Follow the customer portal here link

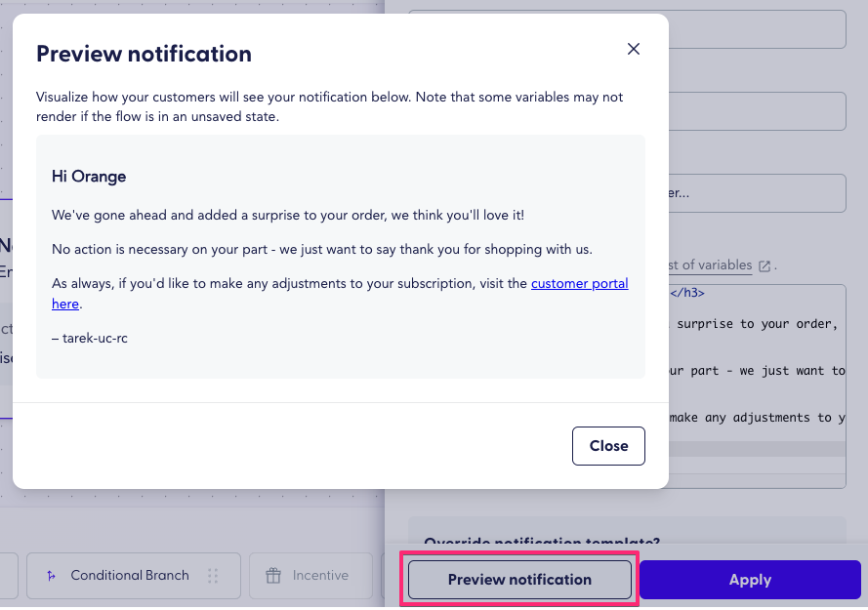coord(579,283)
